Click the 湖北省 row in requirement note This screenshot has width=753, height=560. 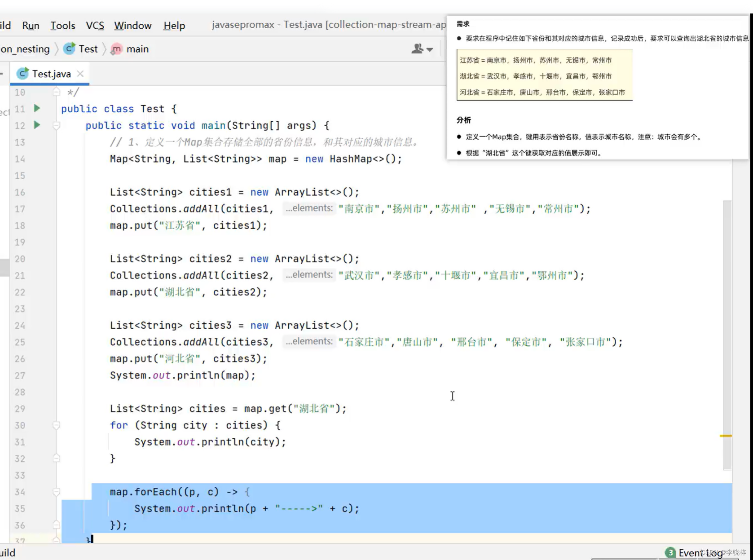[x=536, y=76]
